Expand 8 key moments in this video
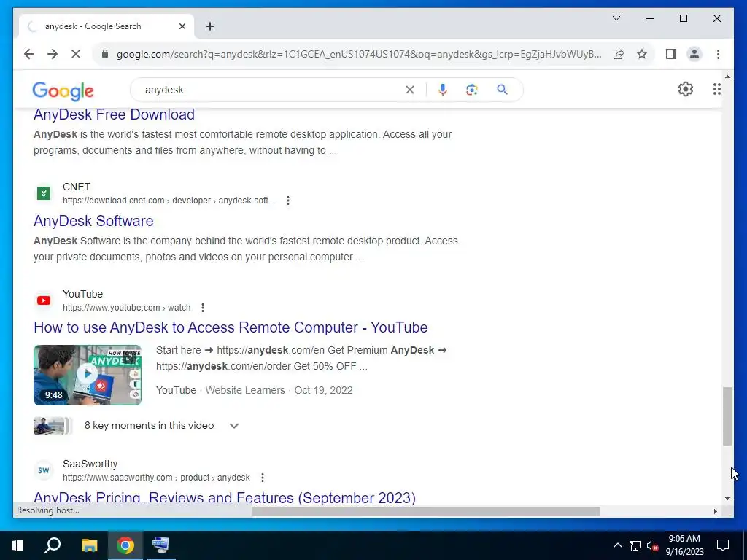The width and height of the screenshot is (747, 560). click(x=234, y=426)
